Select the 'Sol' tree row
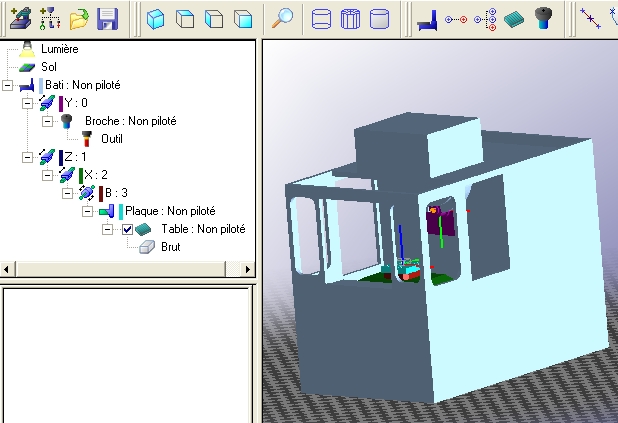 (x=49, y=67)
